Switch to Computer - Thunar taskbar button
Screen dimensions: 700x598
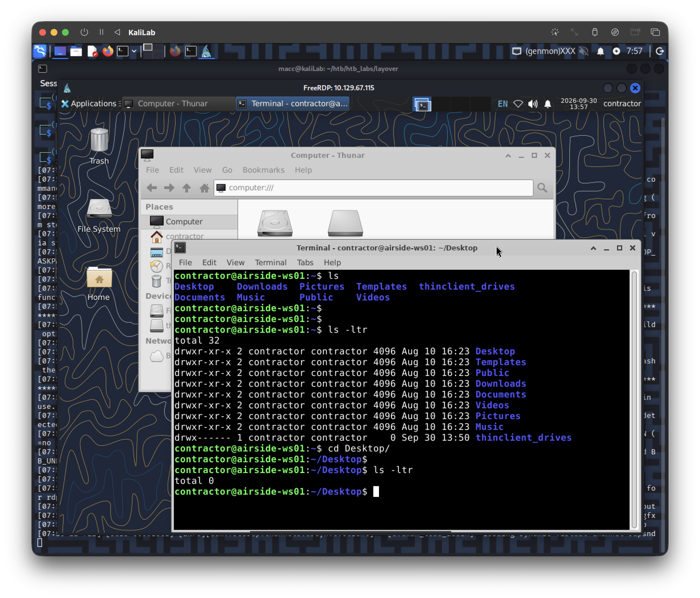(x=178, y=104)
